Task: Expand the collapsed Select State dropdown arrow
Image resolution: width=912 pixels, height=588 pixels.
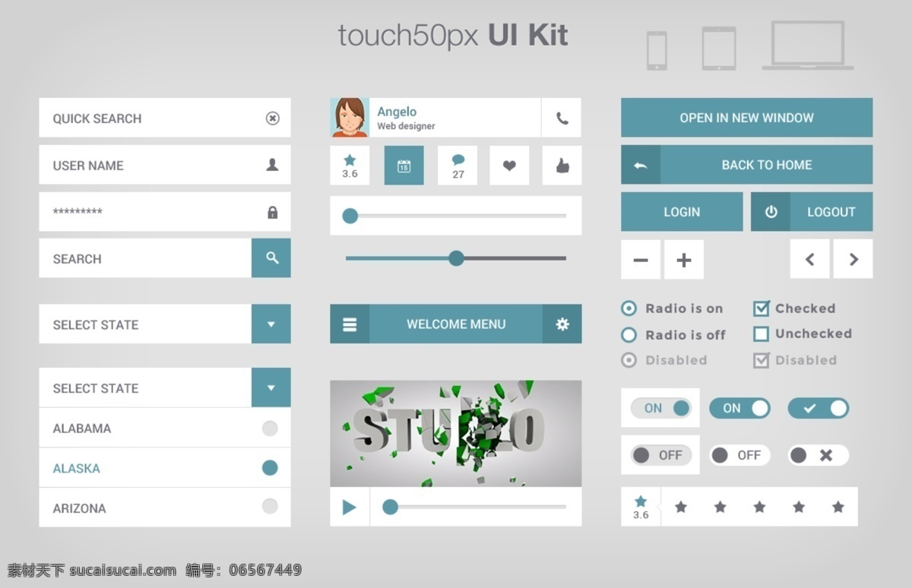Action: pyautogui.click(x=271, y=324)
